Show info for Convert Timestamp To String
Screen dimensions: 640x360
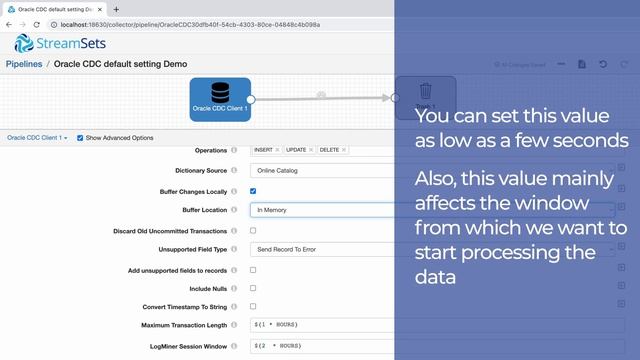tap(234, 307)
